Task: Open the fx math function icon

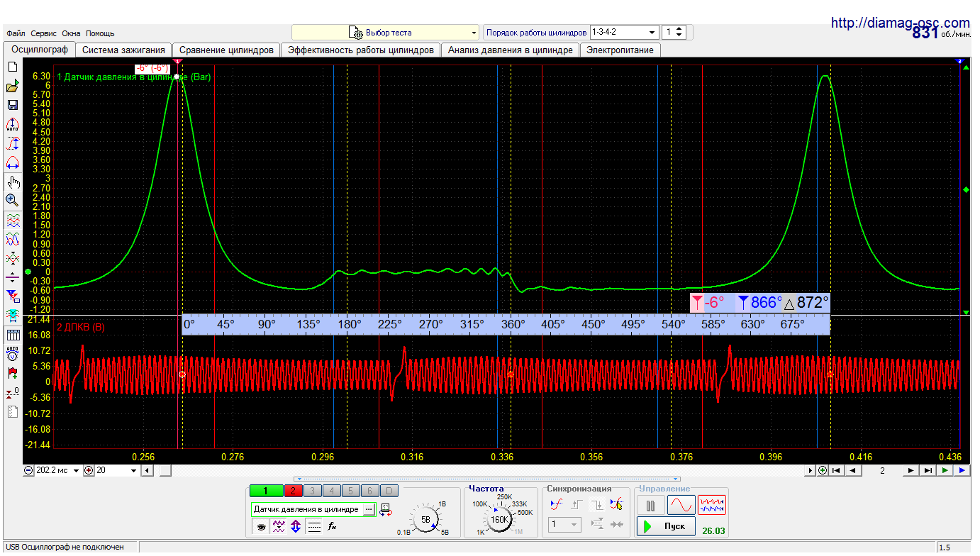Action: point(332,526)
